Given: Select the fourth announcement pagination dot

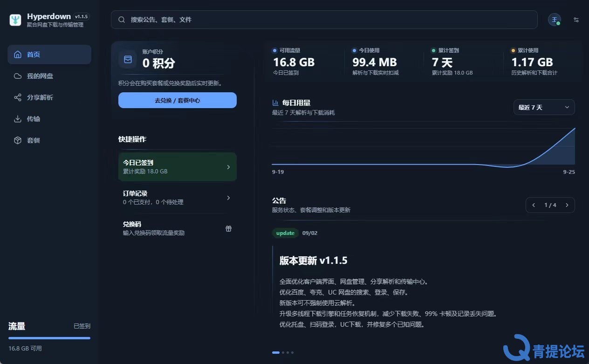Looking at the screenshot, I should pyautogui.click(x=292, y=352).
